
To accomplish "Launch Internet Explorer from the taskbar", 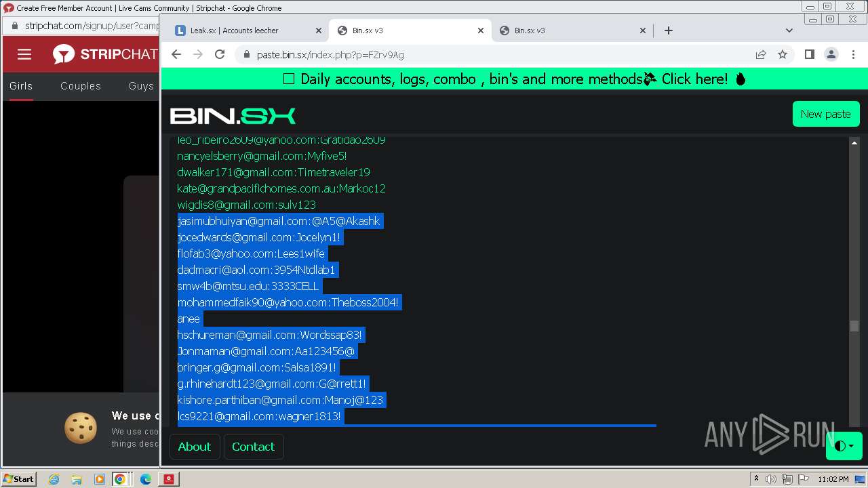I will 54,479.
